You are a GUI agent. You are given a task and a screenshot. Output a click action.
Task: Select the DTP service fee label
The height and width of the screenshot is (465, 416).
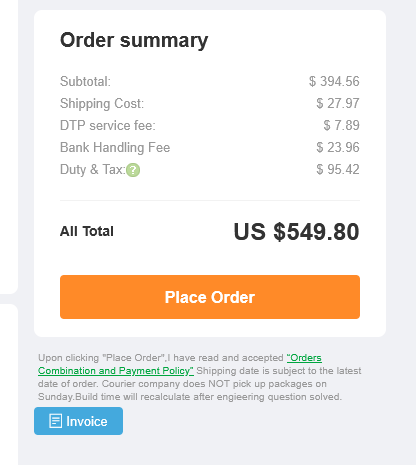(x=108, y=125)
